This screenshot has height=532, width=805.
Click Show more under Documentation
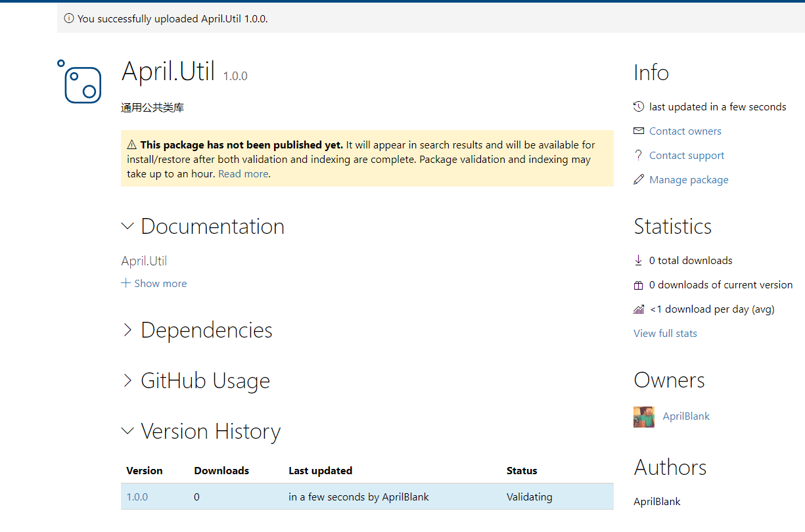(x=154, y=283)
